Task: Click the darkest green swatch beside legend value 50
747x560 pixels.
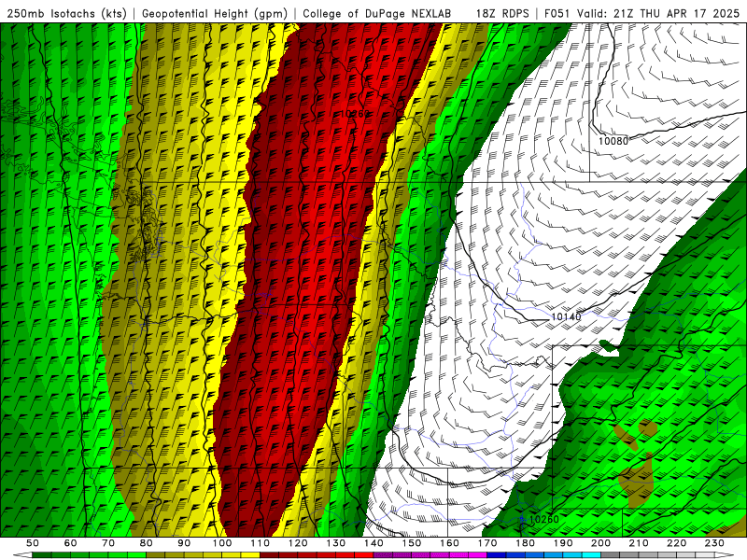Action: pyautogui.click(x=41, y=555)
